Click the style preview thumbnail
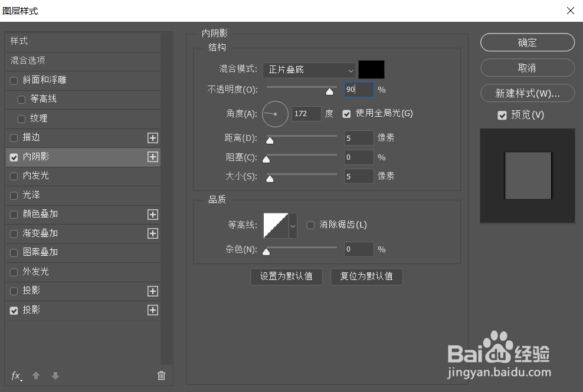This screenshot has height=392, width=583. tap(527, 176)
